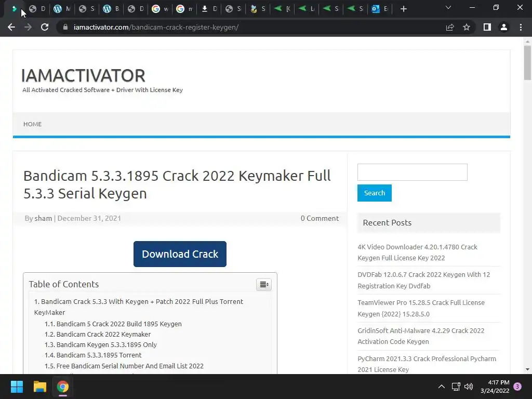Switch to the Google tab labeled n
This screenshot has width=532, height=399.
(x=184, y=9)
